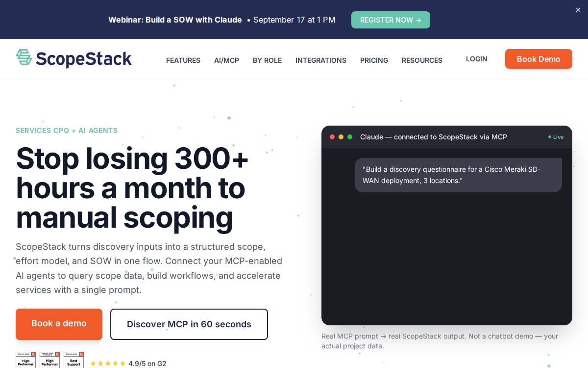Click Discover MCP in 60 seconds

189,324
